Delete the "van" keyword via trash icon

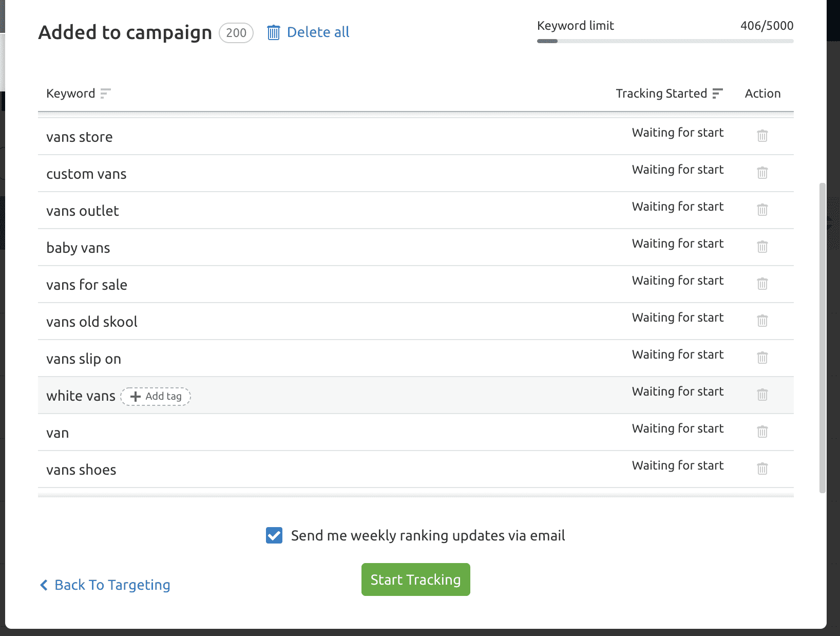[762, 432]
